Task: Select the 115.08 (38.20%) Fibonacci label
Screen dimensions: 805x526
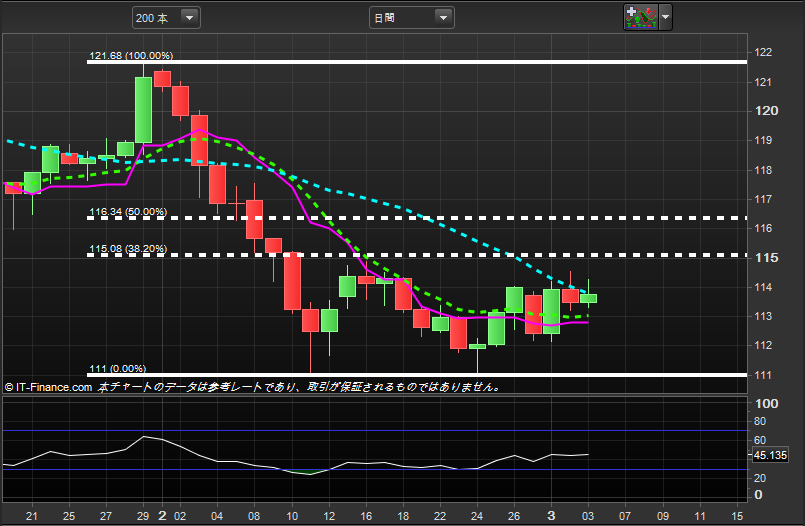Action: point(128,249)
